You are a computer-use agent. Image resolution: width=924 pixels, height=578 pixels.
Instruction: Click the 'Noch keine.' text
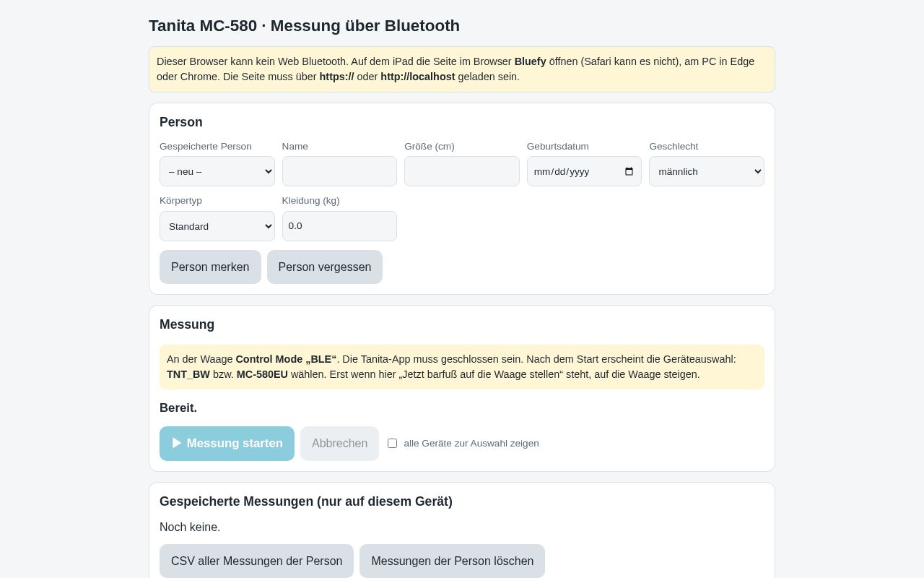tap(190, 527)
